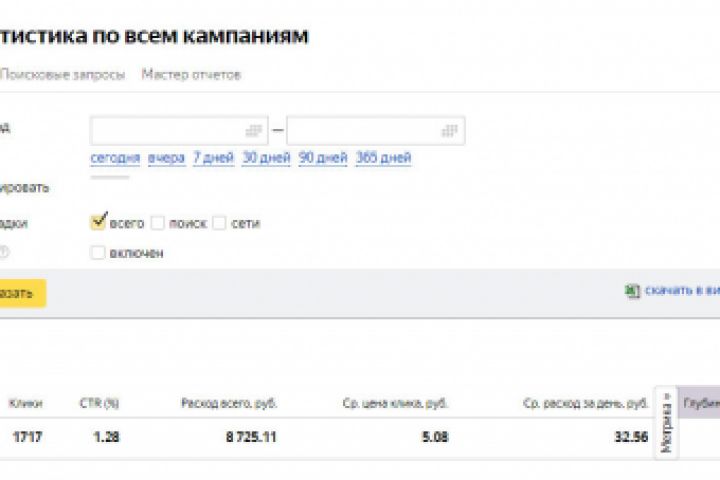Select the "вчера" period link

pos(166,158)
